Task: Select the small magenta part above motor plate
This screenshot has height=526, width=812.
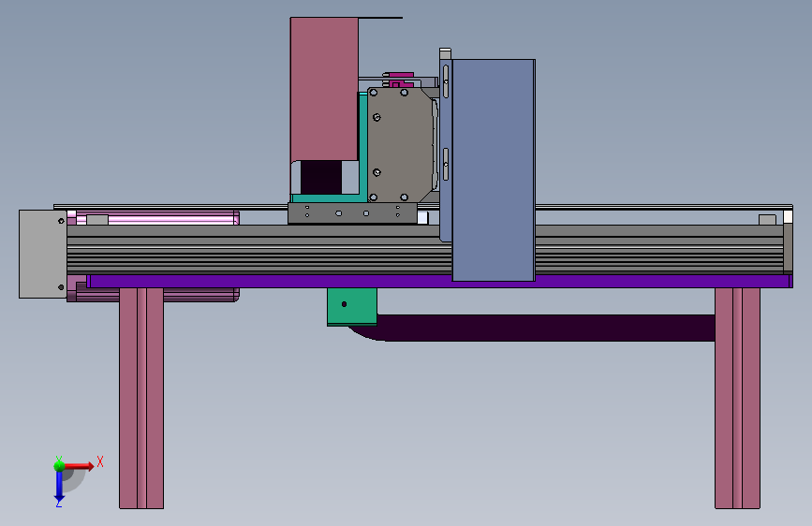Action: [401, 80]
